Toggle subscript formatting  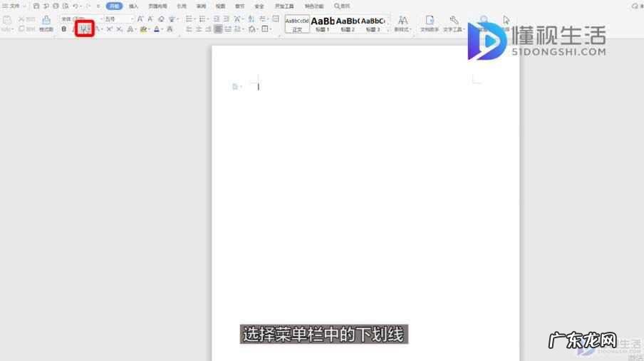click(119, 29)
